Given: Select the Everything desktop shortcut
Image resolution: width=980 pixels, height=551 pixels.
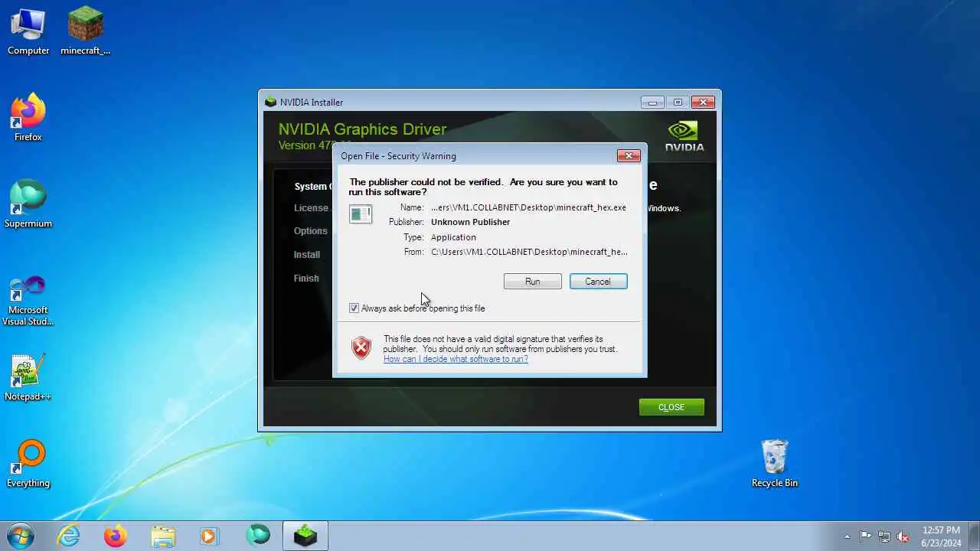Looking at the screenshot, I should click(x=28, y=465).
